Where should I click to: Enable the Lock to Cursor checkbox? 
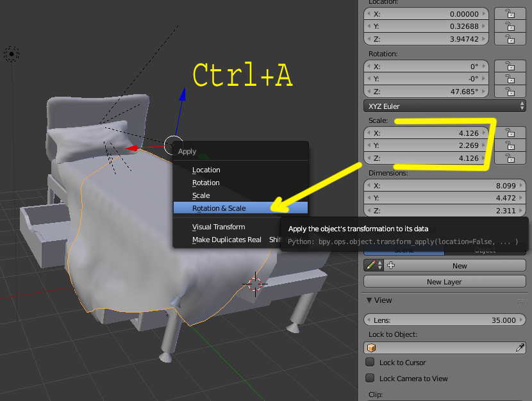370,362
